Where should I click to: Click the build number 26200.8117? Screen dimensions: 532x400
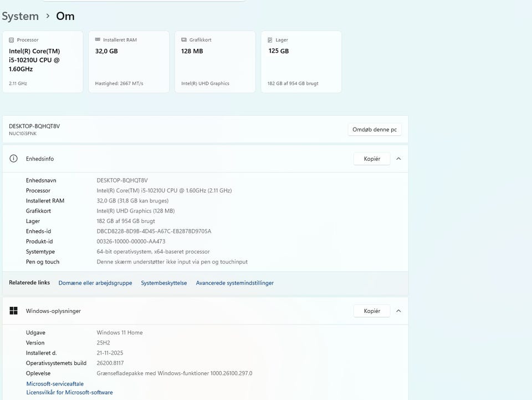(110, 363)
